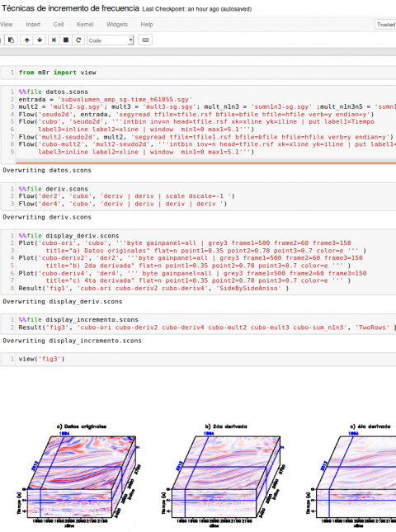Open the Insert menu

pyautogui.click(x=33, y=25)
